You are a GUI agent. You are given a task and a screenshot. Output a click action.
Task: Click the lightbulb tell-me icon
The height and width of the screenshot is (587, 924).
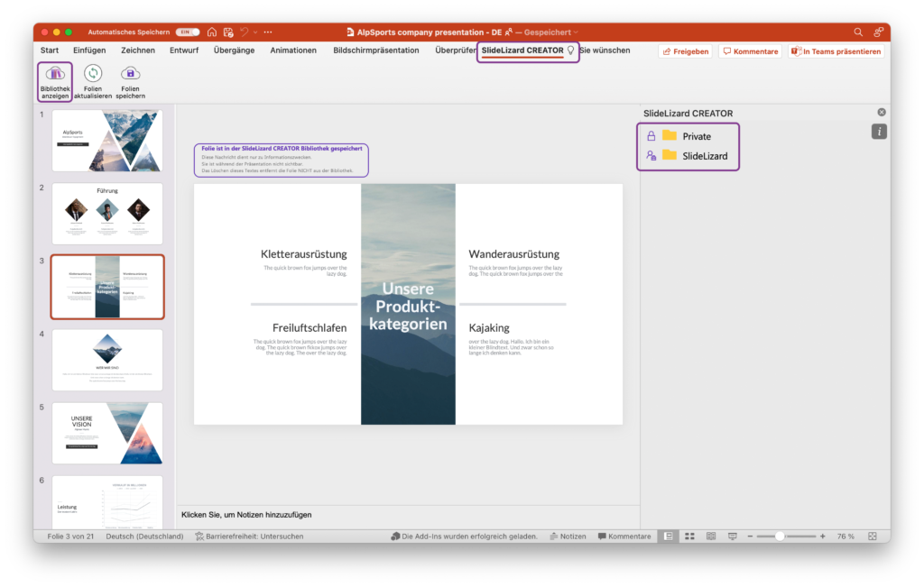click(x=570, y=50)
